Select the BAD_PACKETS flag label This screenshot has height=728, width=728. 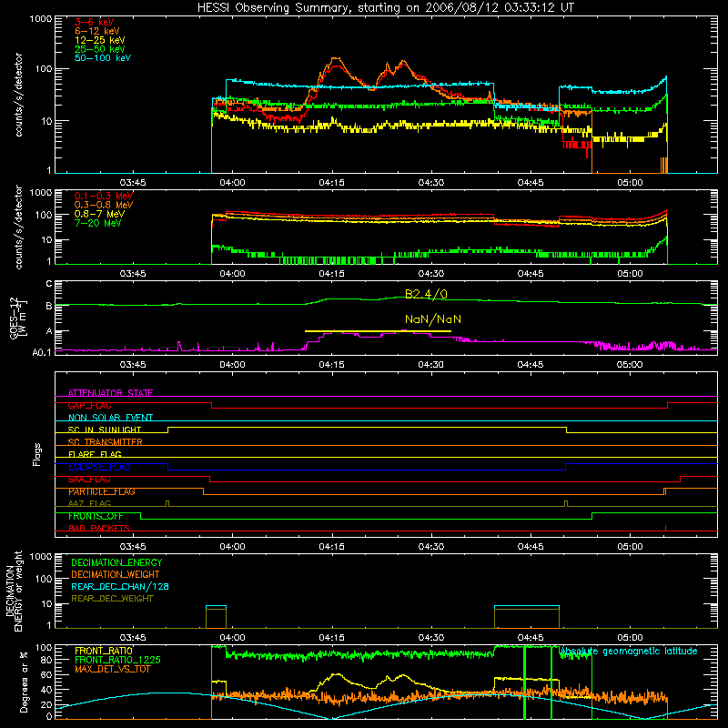[x=99, y=528]
